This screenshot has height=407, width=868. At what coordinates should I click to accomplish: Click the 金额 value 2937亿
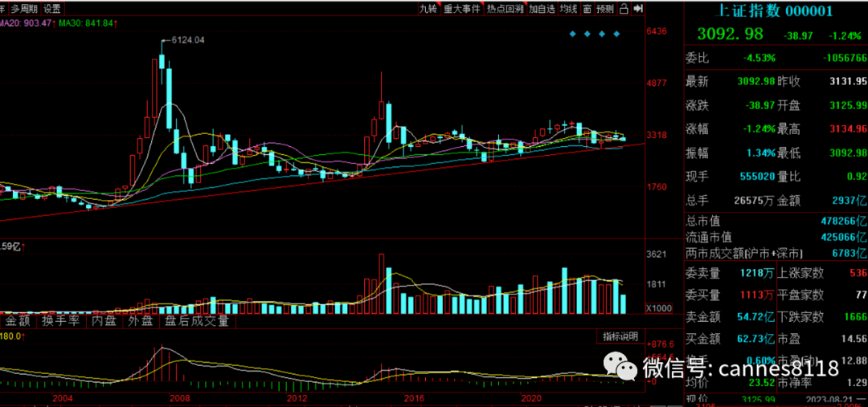coord(849,201)
